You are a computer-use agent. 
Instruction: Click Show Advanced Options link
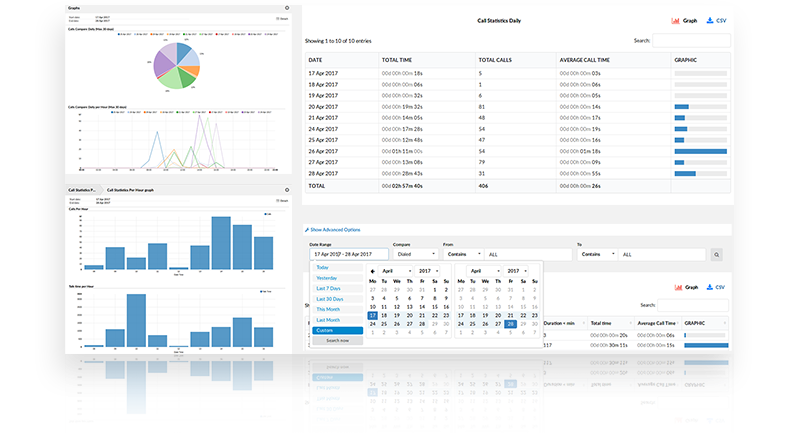[335, 230]
